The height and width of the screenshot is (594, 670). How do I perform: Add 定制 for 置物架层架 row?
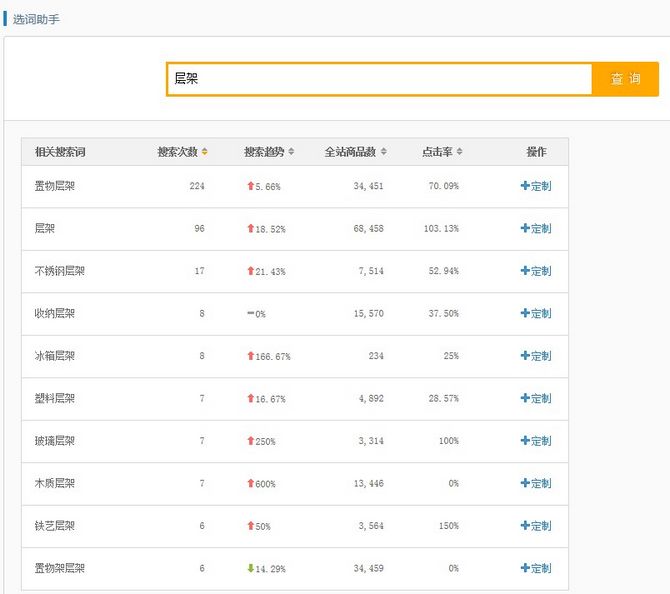[536, 568]
